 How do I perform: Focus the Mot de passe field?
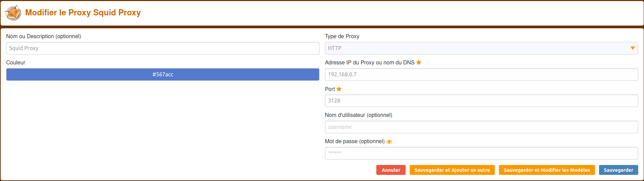pos(481,153)
